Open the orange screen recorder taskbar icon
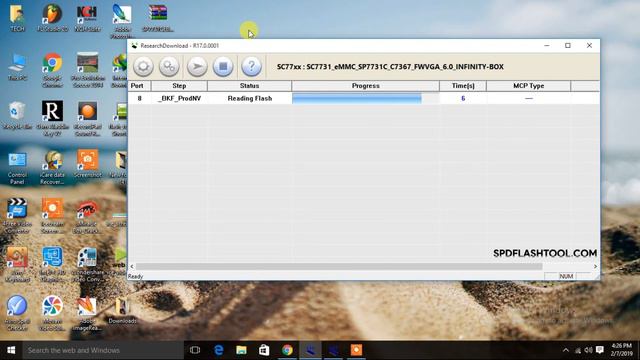Screen dimensions: 640x360 (356, 350)
